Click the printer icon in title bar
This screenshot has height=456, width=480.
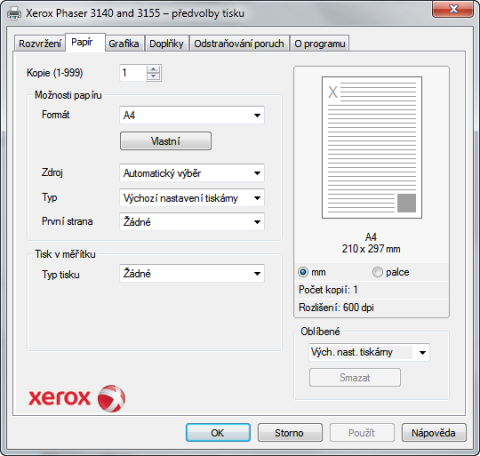(14, 13)
